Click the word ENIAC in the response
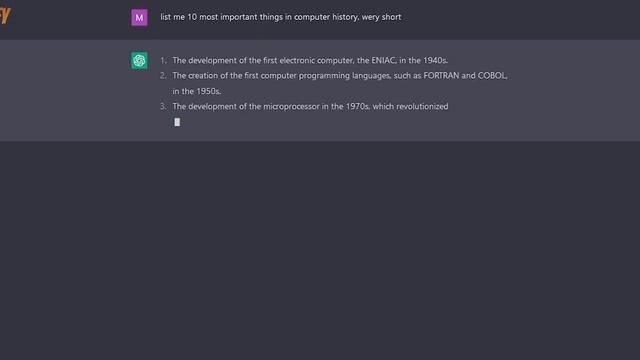This screenshot has width=640, height=360. coord(383,60)
